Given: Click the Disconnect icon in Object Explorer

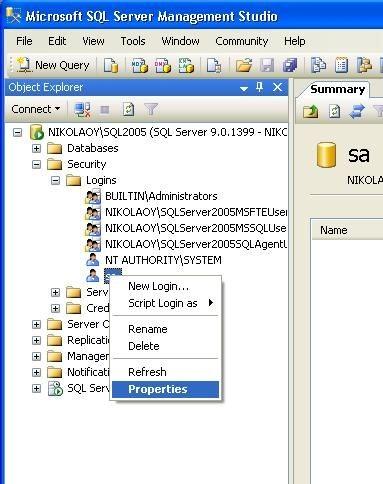Looking at the screenshot, I should [82, 109].
